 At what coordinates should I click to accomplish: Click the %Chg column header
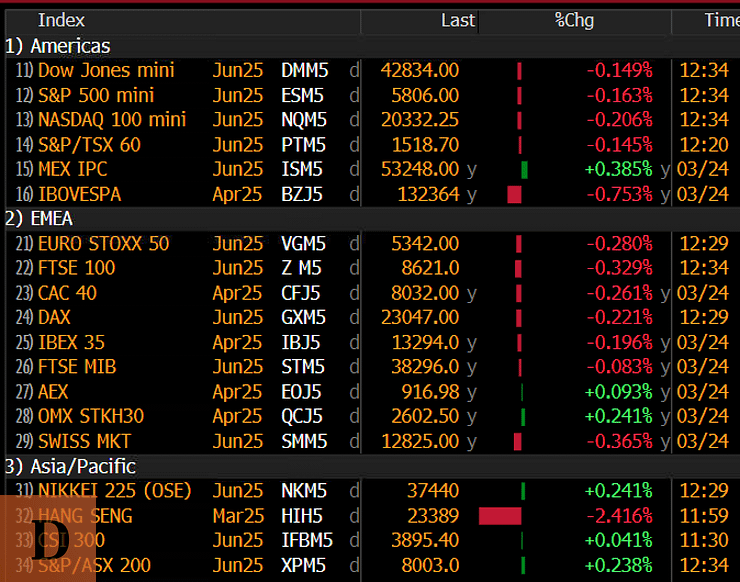[x=574, y=20]
